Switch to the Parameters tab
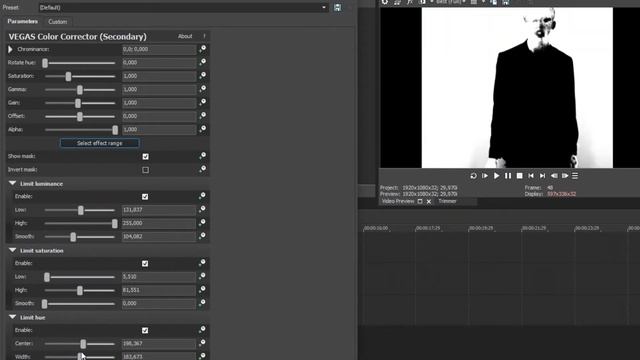 (22, 21)
